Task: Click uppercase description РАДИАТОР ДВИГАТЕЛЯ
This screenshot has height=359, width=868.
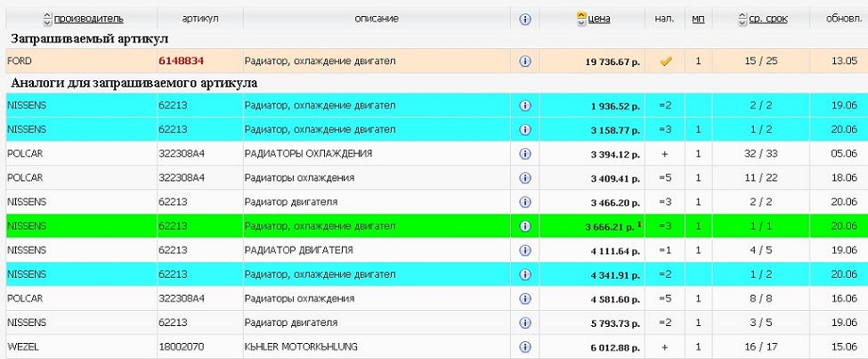Action: (x=298, y=250)
